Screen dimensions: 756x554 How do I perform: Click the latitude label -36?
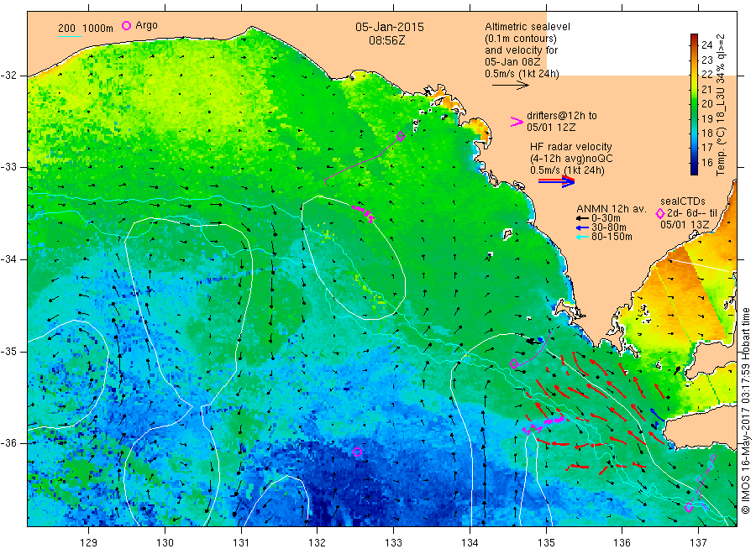9,442
